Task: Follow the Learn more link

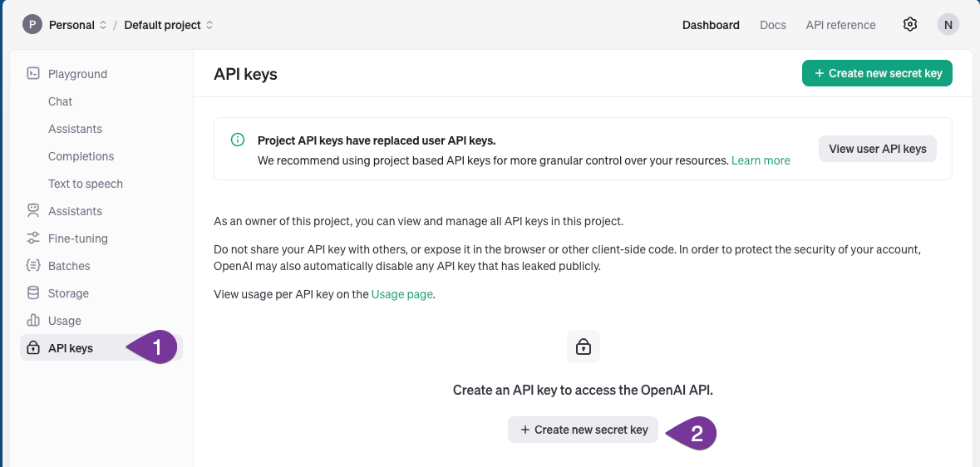Action: point(761,160)
